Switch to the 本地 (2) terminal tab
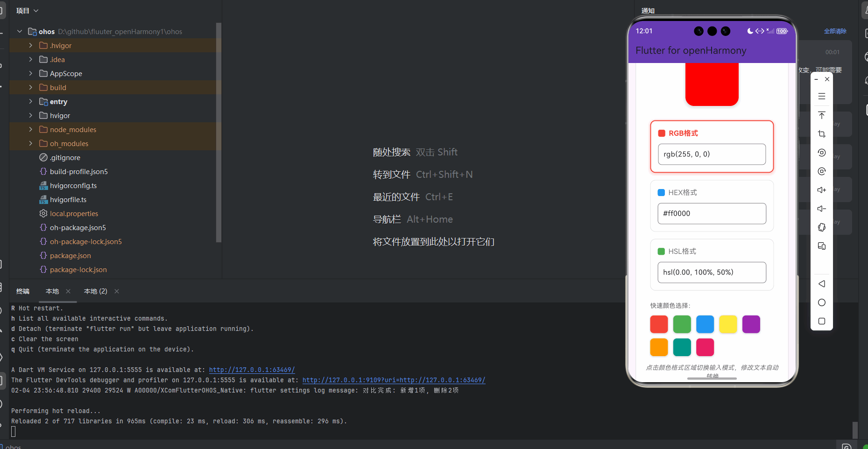This screenshot has height=449, width=868. (95, 291)
